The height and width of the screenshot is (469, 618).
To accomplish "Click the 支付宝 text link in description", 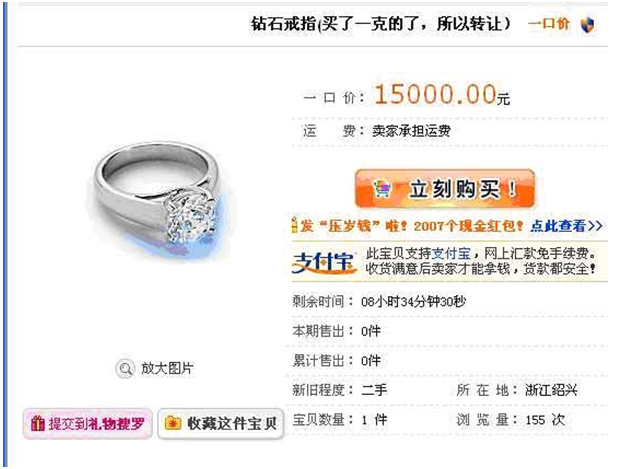I will [452, 253].
